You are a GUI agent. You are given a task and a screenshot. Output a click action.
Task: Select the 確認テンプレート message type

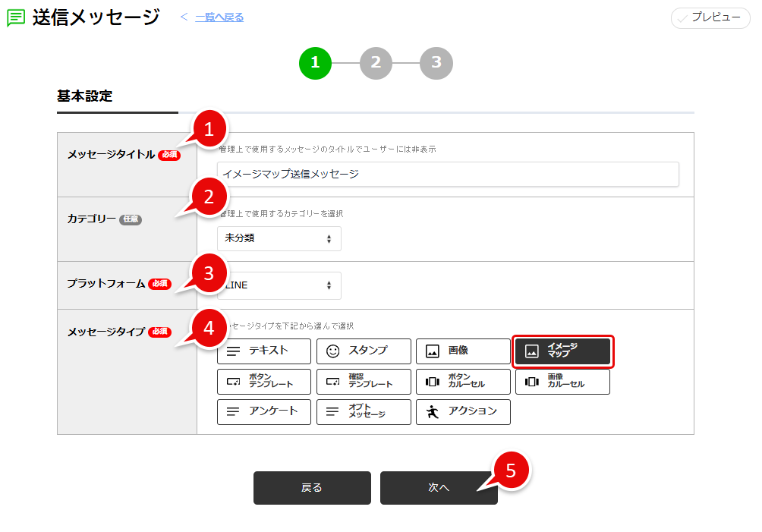pos(363,381)
